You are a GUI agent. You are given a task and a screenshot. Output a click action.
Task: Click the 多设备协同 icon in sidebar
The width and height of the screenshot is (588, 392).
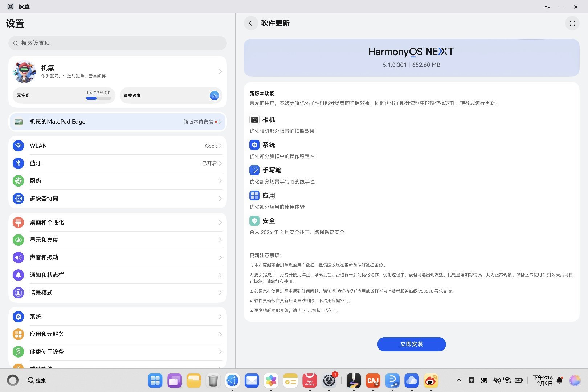pyautogui.click(x=18, y=199)
